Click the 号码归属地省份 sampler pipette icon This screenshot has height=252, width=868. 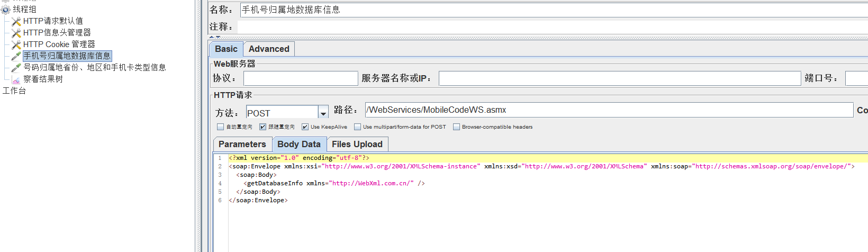point(16,68)
